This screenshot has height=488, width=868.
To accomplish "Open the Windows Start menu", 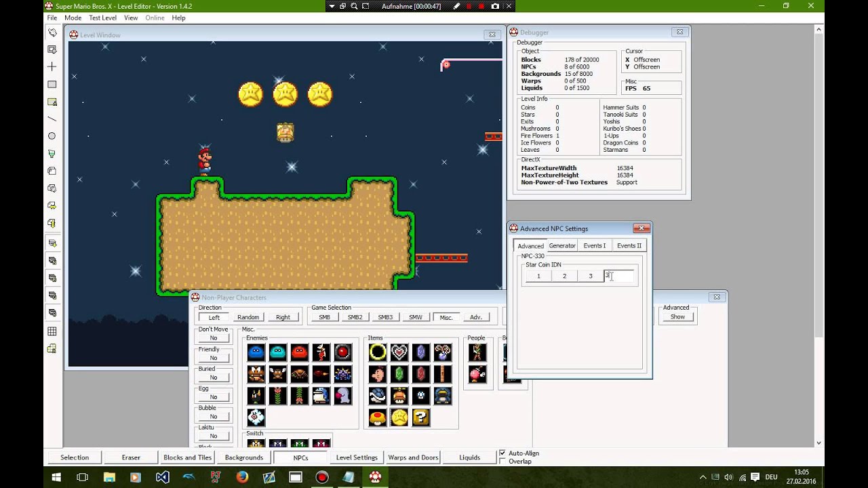I will [56, 477].
